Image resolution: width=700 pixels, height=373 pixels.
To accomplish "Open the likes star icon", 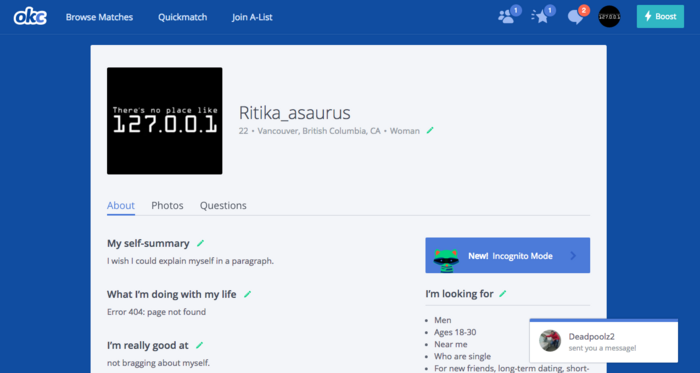I will (540, 17).
